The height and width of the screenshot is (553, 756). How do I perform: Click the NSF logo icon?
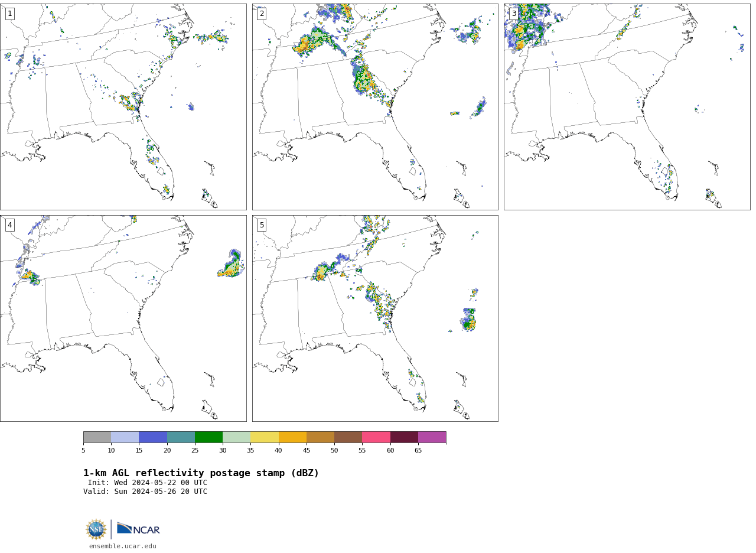(96, 529)
